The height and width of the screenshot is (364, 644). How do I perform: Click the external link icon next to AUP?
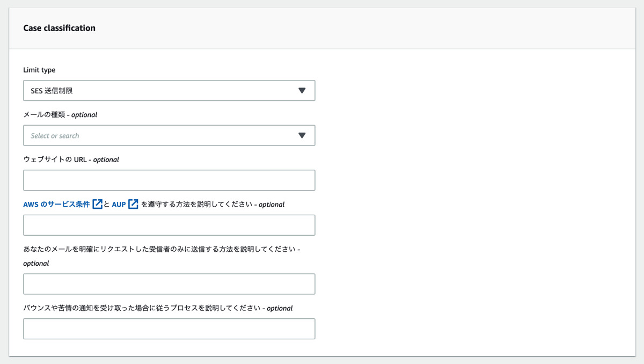coord(132,203)
